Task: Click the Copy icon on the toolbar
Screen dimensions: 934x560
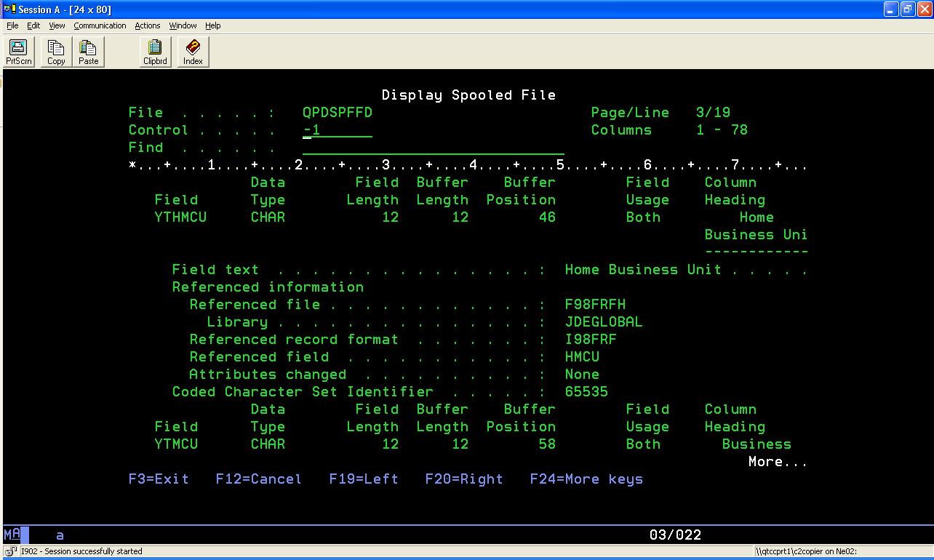Action: (x=55, y=51)
